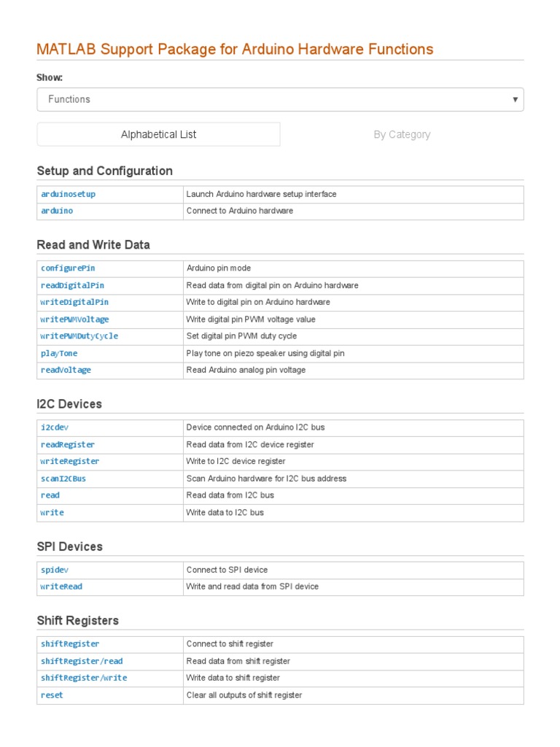
Task: Open shiftRegister/write function reference
Action: [84, 678]
